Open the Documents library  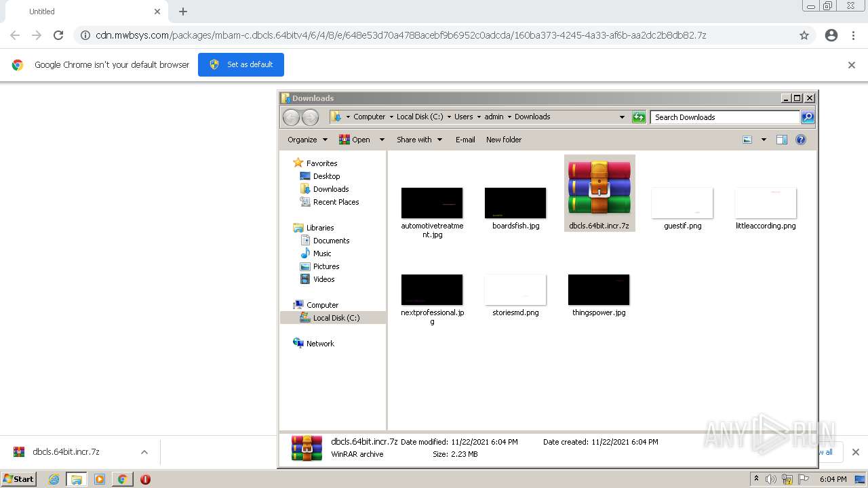pos(331,241)
